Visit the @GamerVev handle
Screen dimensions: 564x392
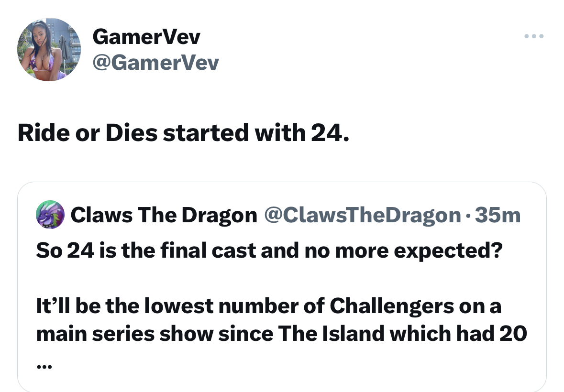pos(155,63)
